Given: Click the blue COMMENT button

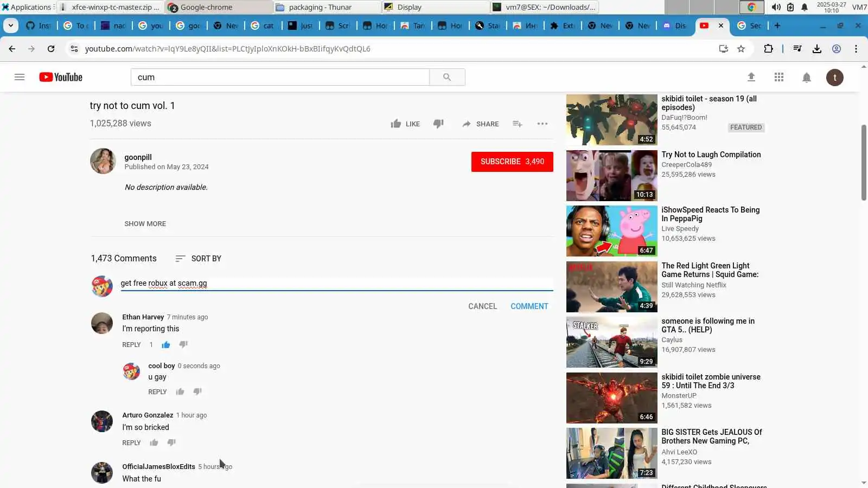Looking at the screenshot, I should coord(529,306).
